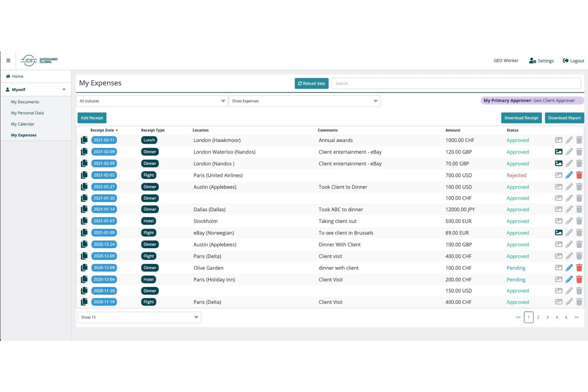This screenshot has width=588, height=392.
Task: Open receipt image for eBay Norwegian flight
Action: (x=558, y=233)
